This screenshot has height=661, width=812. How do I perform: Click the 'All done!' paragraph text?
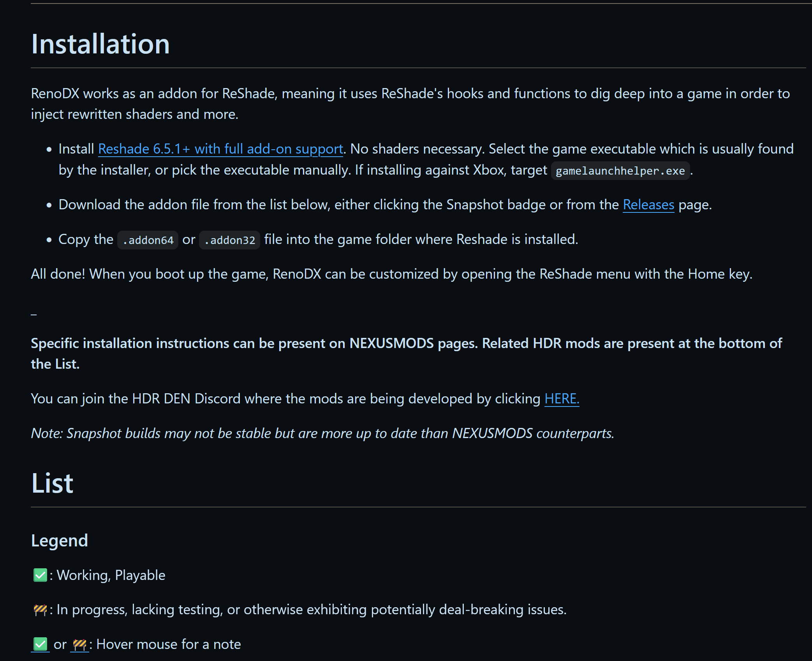(391, 274)
